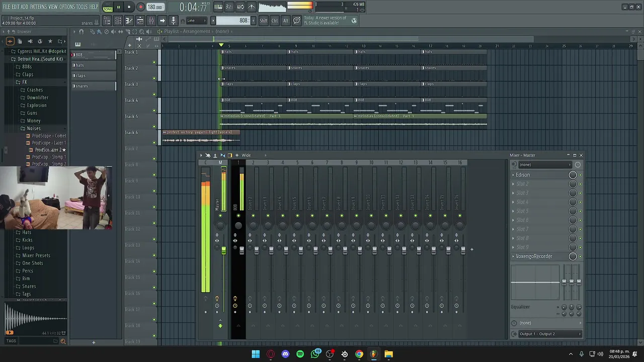
Task: Mute the Master mixer track green light
Action: [220, 216]
